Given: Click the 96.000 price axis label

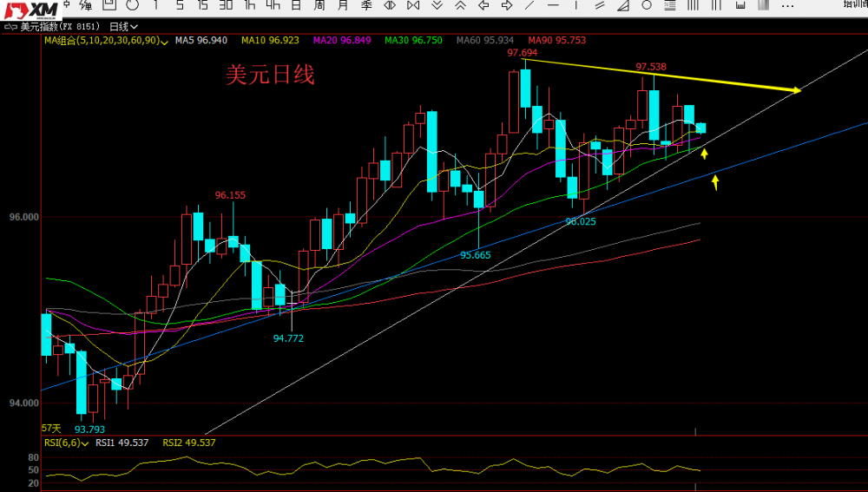Looking at the screenshot, I should [x=23, y=218].
